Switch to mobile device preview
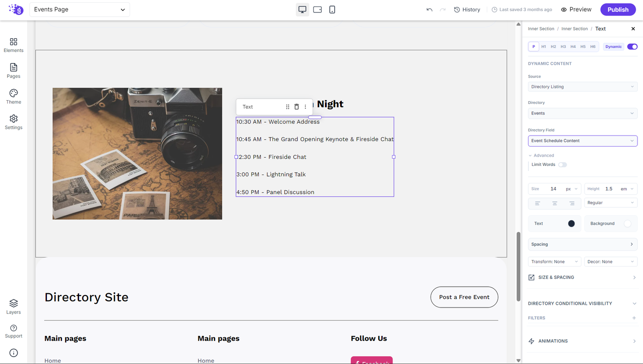The image size is (643, 364). click(x=332, y=10)
